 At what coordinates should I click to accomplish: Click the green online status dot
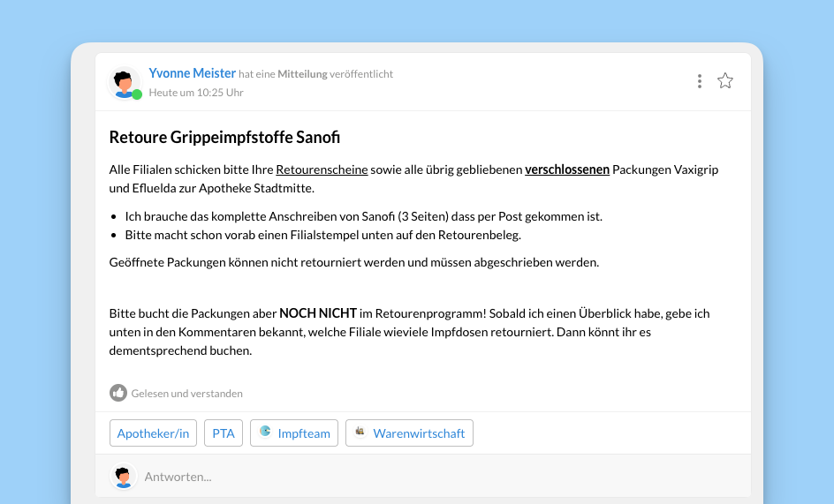(x=137, y=94)
